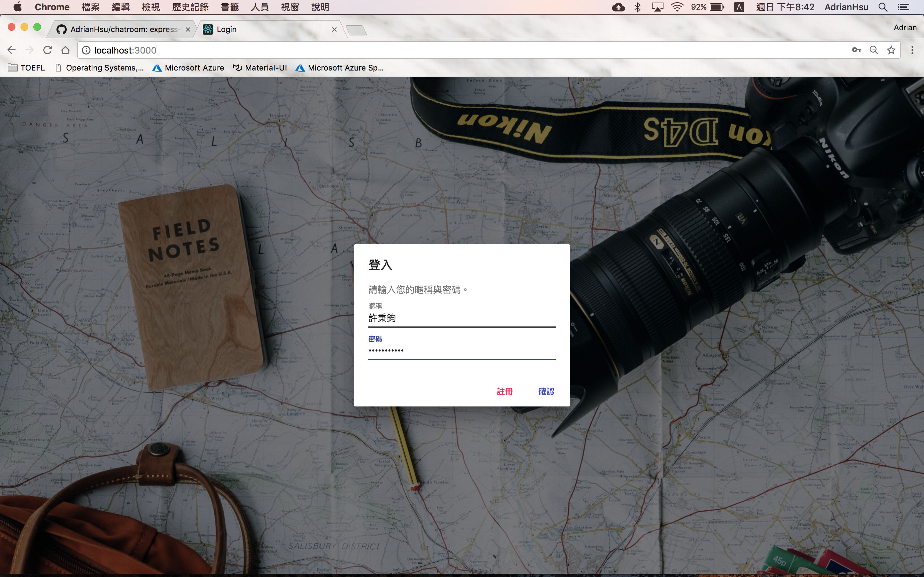Image resolution: width=924 pixels, height=577 pixels.
Task: Open Chrome three-dot menu
Action: click(912, 50)
